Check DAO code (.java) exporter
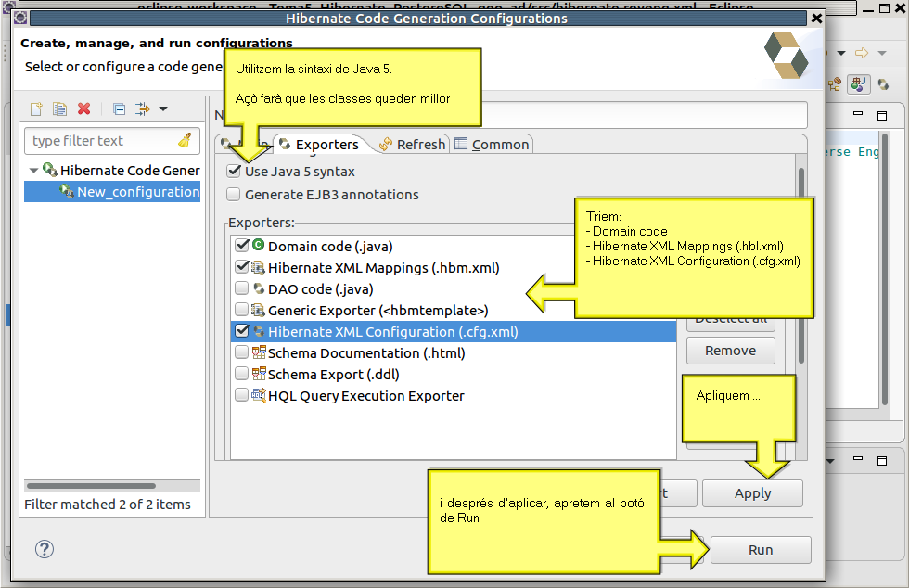 coord(242,288)
